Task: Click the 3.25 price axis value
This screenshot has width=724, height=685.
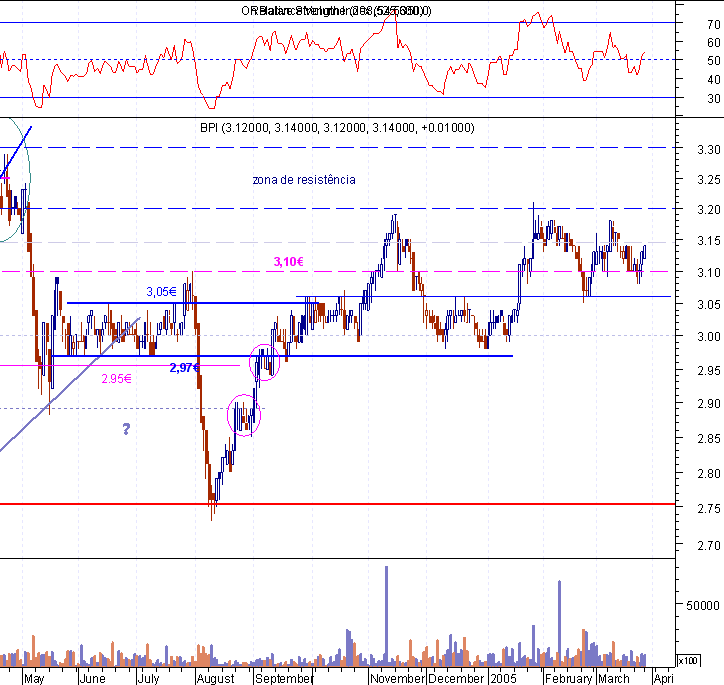Action: 709,180
